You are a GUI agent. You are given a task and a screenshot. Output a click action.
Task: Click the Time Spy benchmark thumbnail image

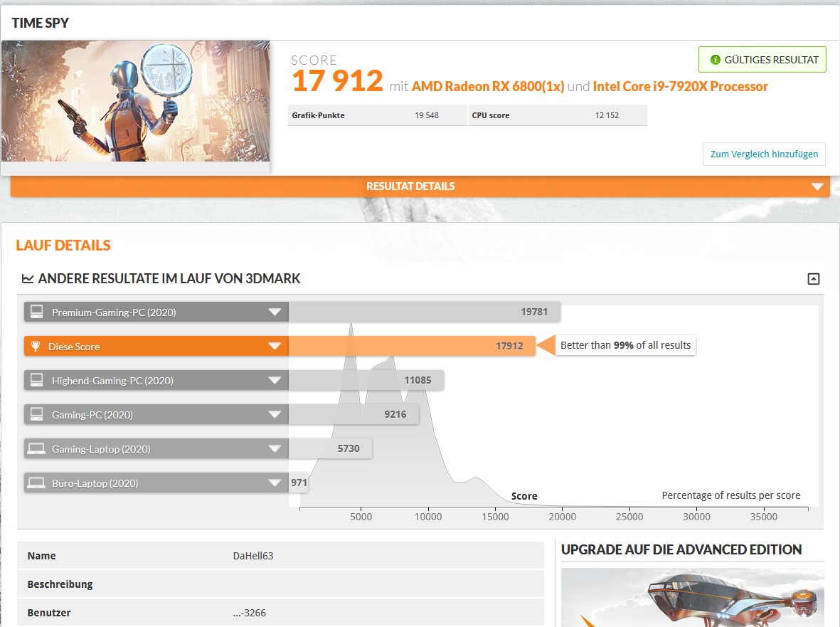(x=136, y=101)
